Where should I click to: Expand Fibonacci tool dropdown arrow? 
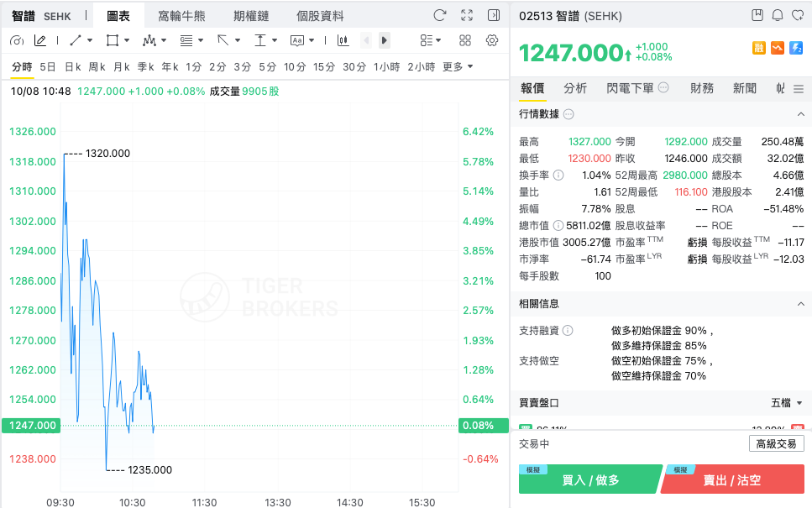[x=201, y=40]
